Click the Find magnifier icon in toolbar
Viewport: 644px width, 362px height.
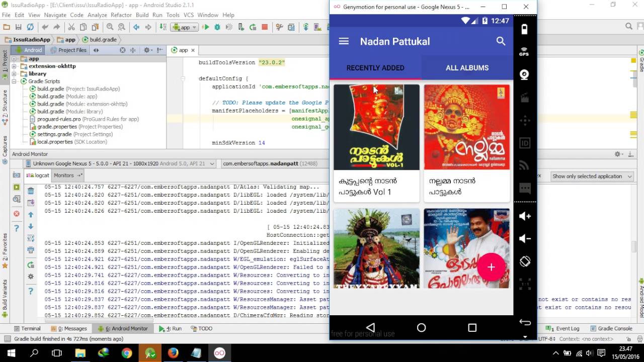pyautogui.click(x=110, y=27)
